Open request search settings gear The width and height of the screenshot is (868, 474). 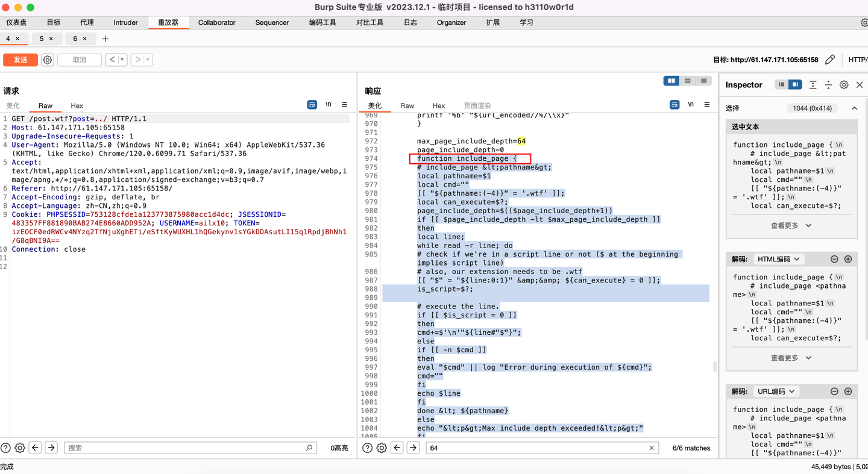point(20,447)
